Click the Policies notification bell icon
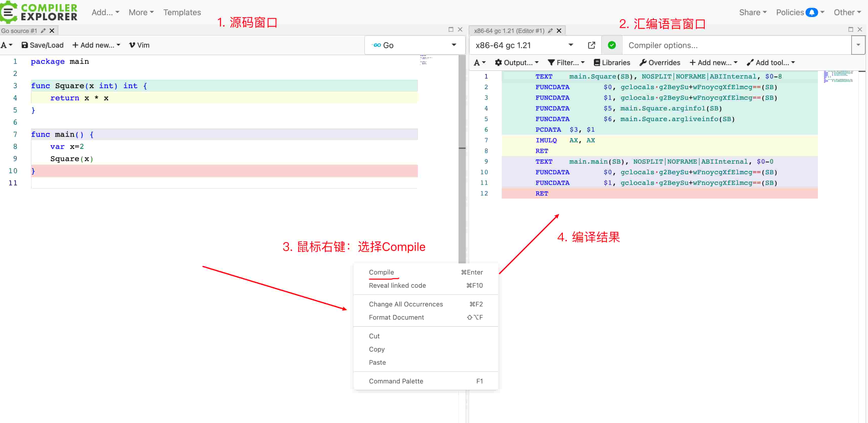The image size is (868, 423). [x=811, y=12]
